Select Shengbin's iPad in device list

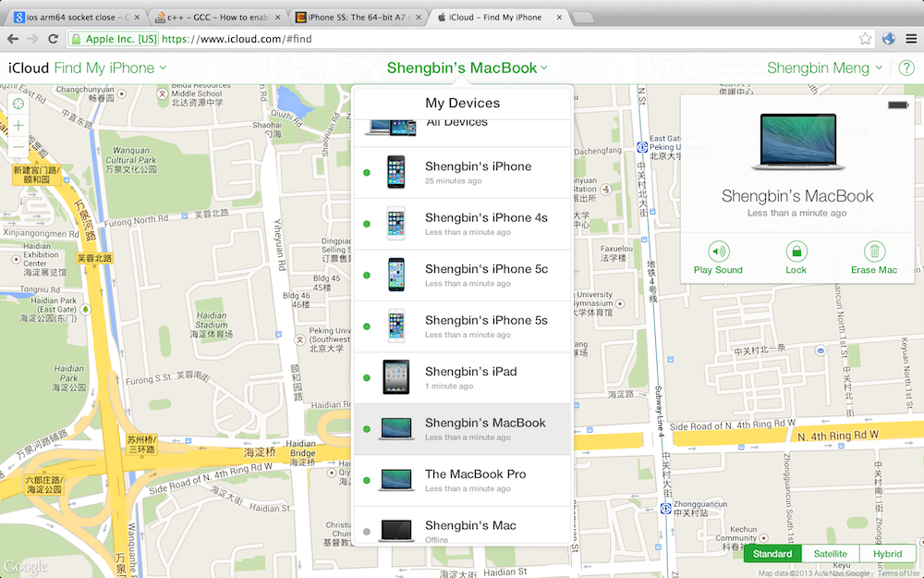click(462, 378)
